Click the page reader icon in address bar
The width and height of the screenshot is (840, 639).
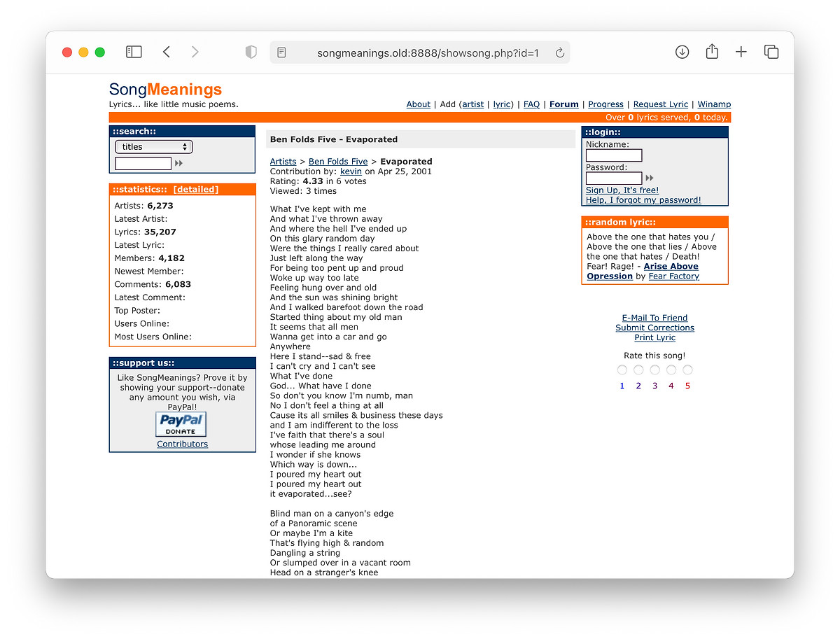[x=281, y=52]
